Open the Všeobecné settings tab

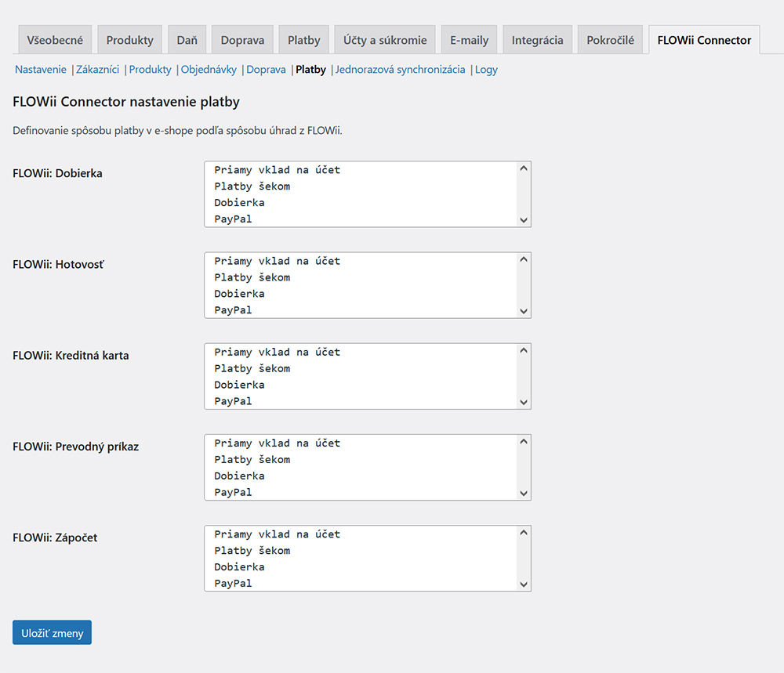tap(55, 40)
